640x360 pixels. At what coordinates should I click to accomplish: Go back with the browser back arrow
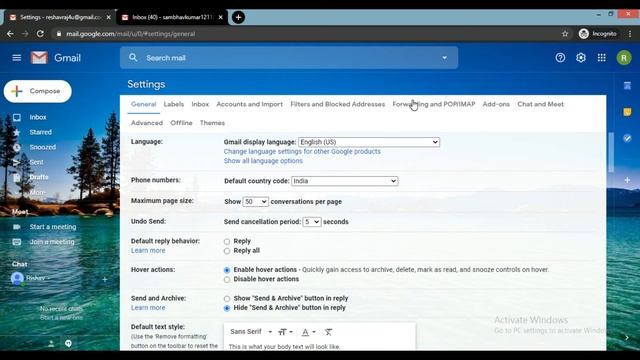(x=10, y=34)
